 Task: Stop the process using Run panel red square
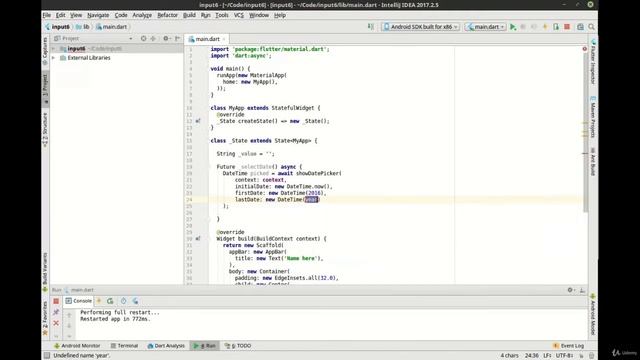(56, 301)
